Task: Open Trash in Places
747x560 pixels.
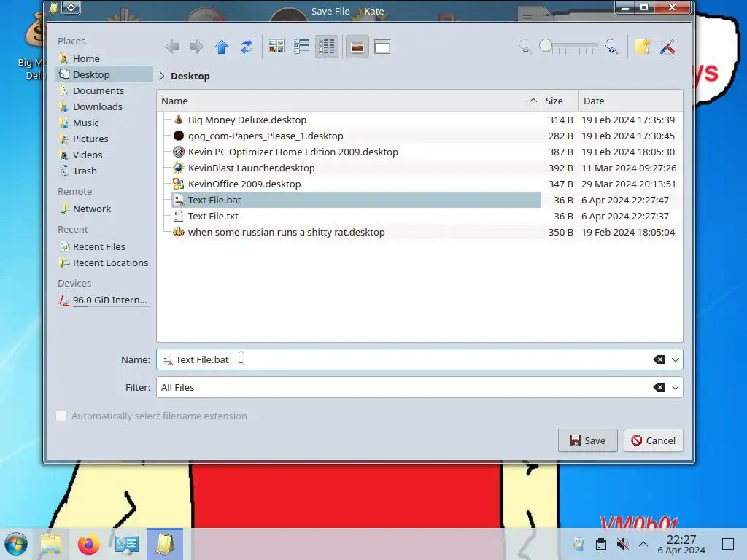Action: [x=104, y=171]
